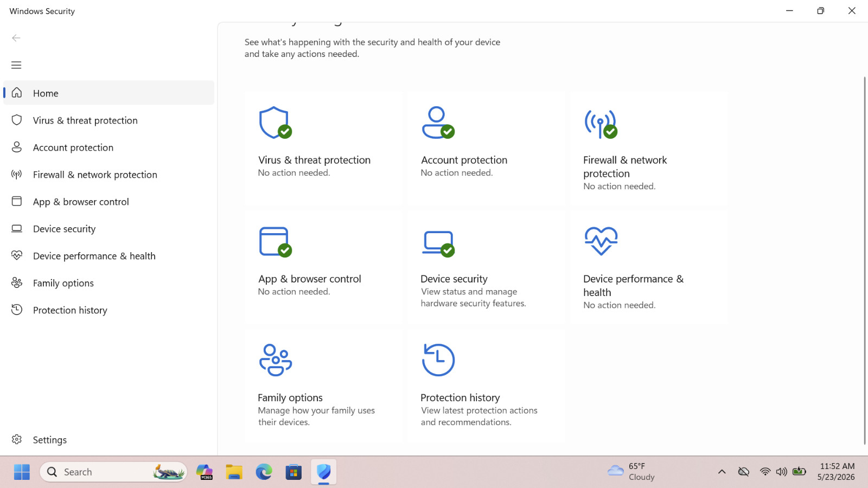Viewport: 868px width, 488px height.
Task: Go to App & browser control sidebar label
Action: pos(81,202)
